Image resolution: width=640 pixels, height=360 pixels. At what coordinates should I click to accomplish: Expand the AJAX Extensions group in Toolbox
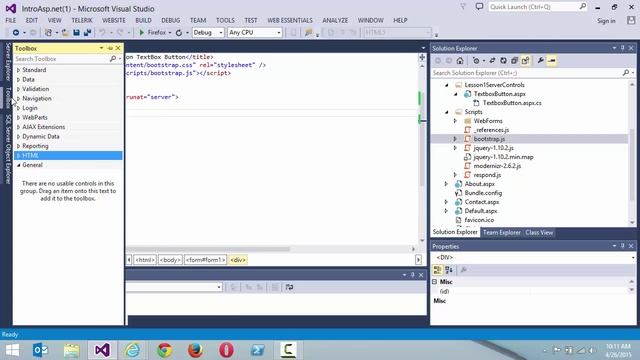click(x=18, y=127)
